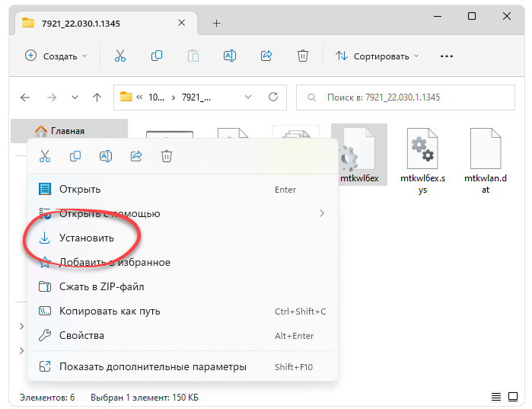Click the search magnifier icon
Image resolution: width=532 pixels, height=409 pixels.
click(311, 97)
